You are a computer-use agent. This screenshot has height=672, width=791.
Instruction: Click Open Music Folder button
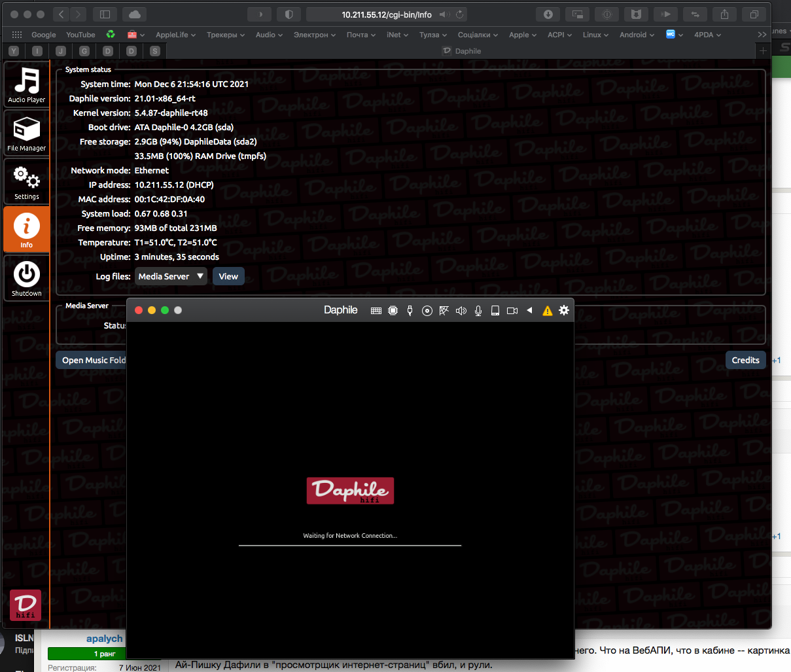[91, 360]
